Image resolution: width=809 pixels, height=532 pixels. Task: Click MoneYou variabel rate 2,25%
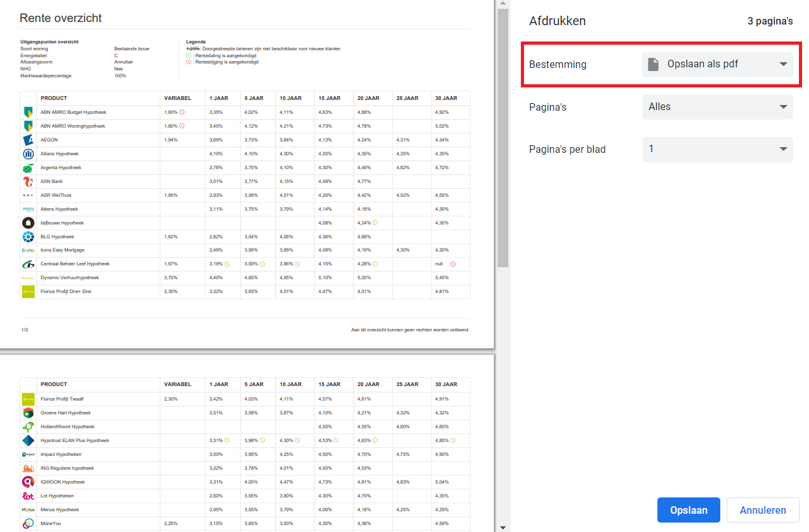coord(171,523)
